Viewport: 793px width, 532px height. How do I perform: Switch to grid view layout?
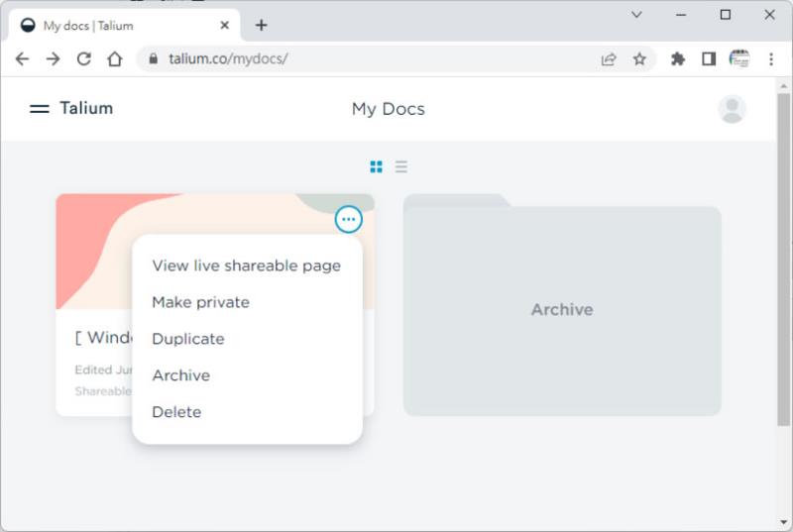(x=377, y=166)
